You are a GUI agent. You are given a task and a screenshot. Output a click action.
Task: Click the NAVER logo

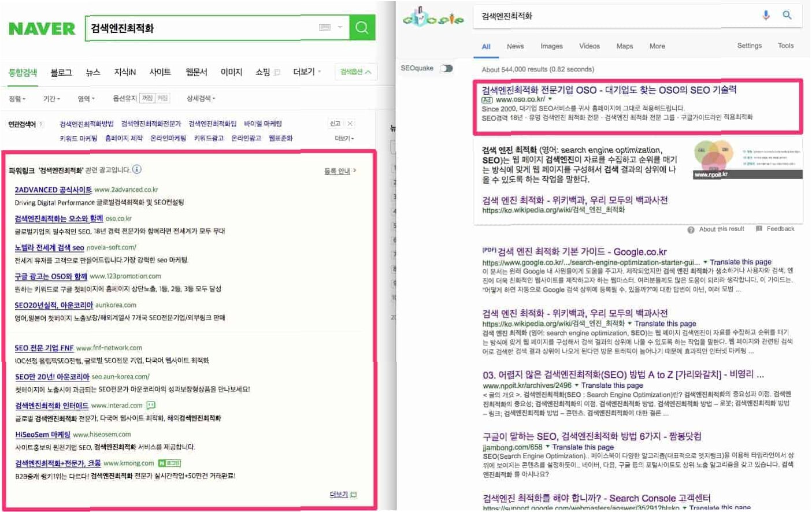pos(42,28)
